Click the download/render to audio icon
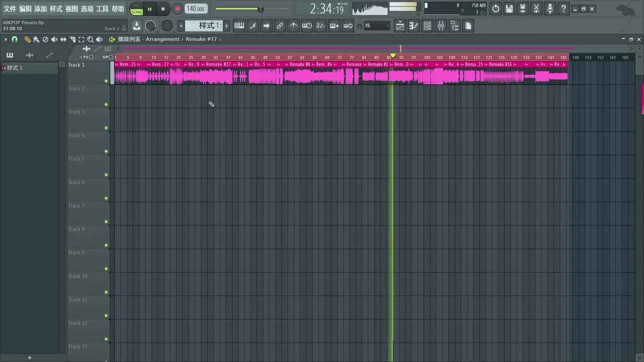644x362 pixels. (x=136, y=26)
